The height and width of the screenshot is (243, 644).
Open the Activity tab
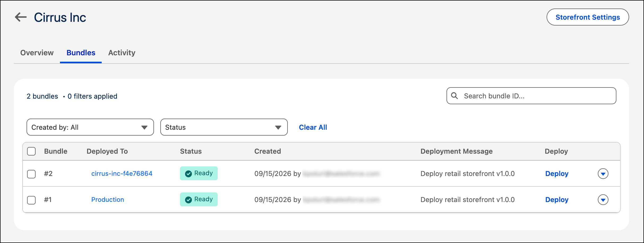[x=122, y=53]
